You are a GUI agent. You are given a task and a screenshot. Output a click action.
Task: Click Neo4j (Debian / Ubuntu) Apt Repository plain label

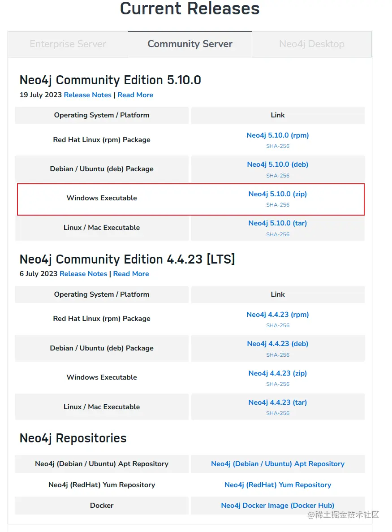(102, 464)
